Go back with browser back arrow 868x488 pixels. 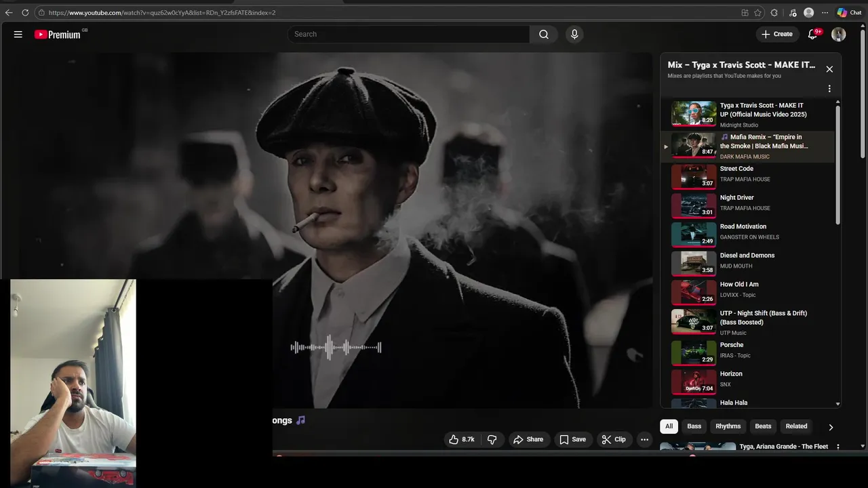[9, 12]
